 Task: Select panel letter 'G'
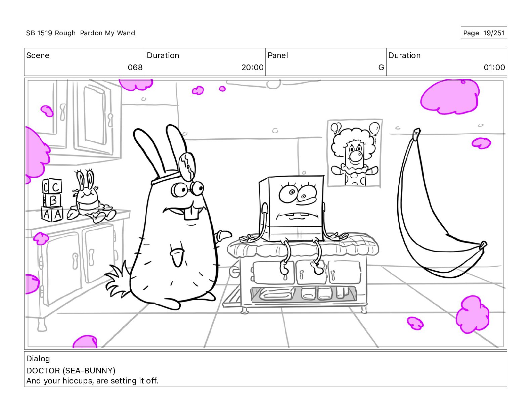click(x=381, y=67)
